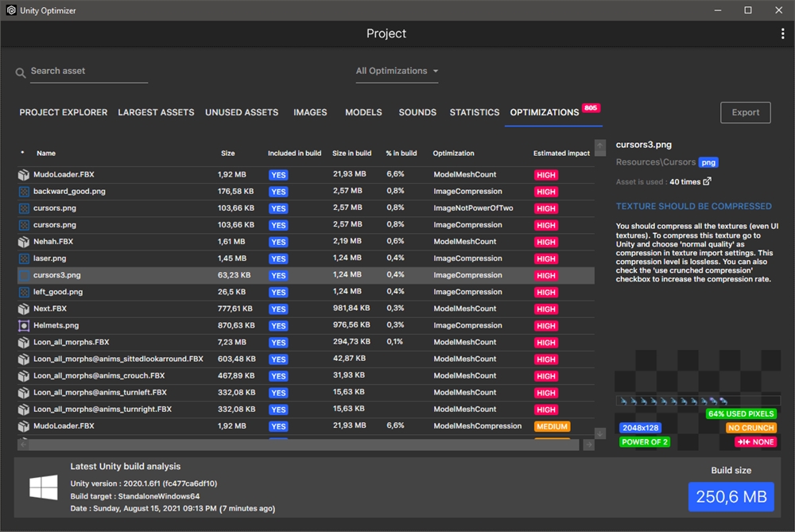Open the Statistics tab
Screen dimensions: 795x532
pyautogui.click(x=475, y=112)
